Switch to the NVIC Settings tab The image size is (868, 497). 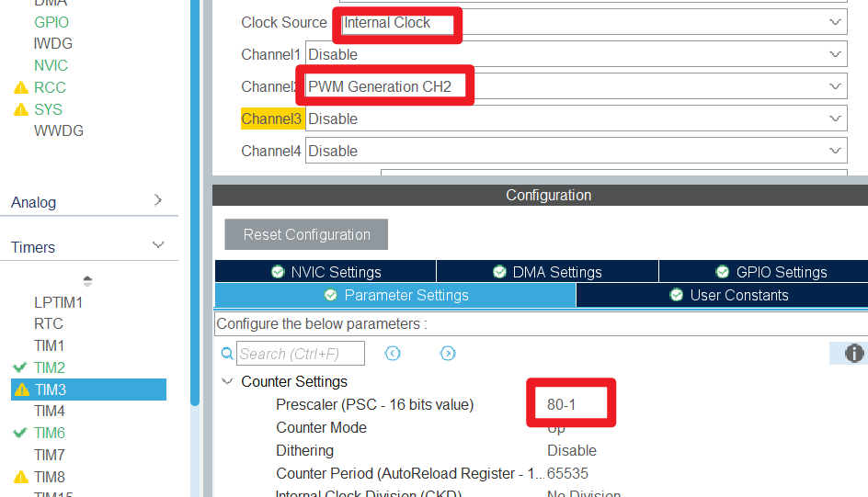[x=325, y=272]
